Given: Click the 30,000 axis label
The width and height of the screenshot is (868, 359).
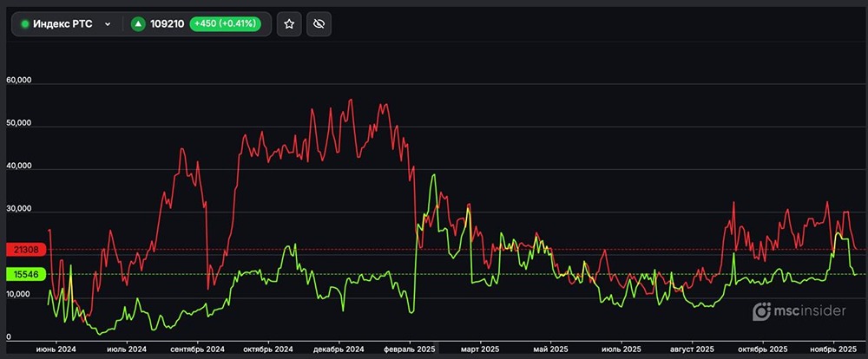Looking at the screenshot, I should 19,209.
